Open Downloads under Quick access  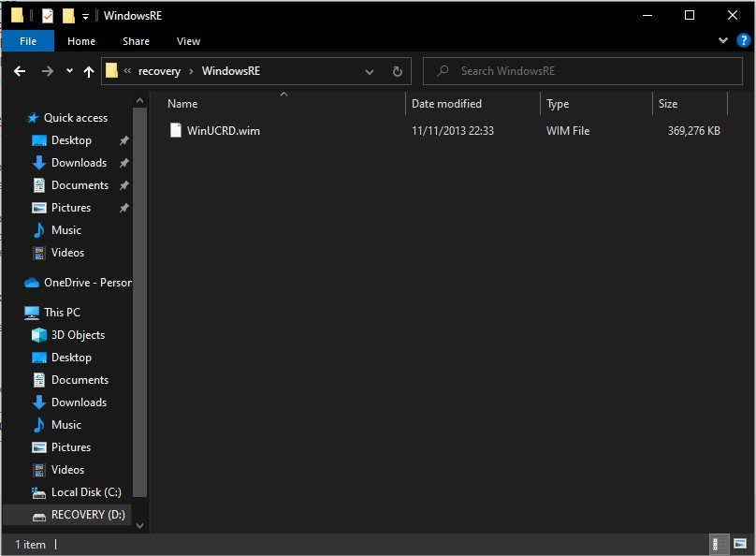pos(80,163)
